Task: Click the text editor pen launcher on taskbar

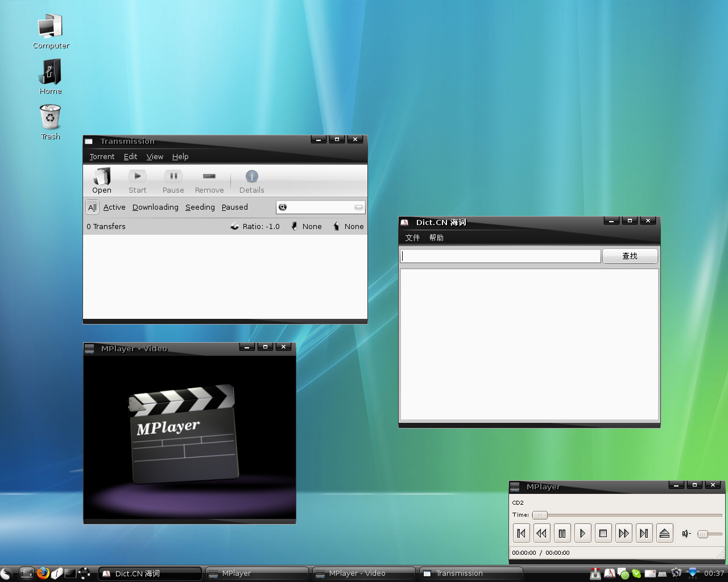Action: click(57, 573)
